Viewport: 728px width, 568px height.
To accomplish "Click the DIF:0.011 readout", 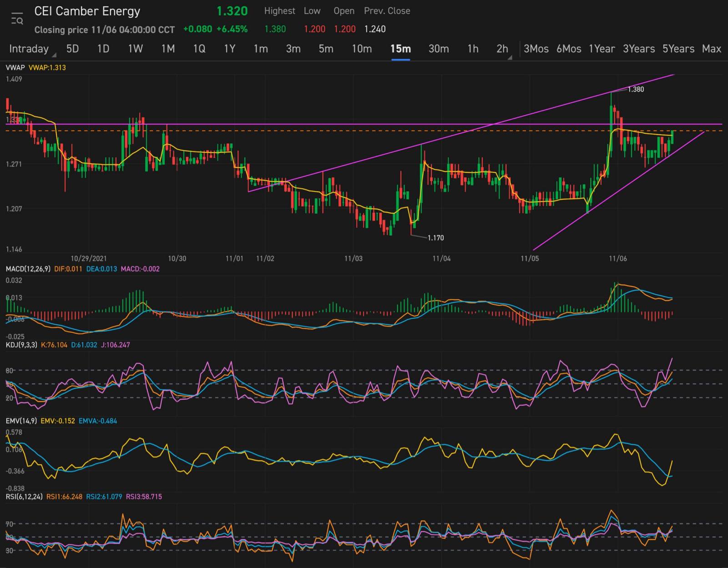I will 68,269.
